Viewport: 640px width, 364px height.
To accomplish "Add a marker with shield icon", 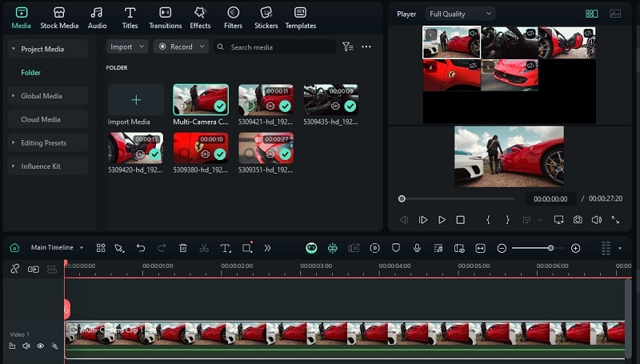I will (395, 248).
